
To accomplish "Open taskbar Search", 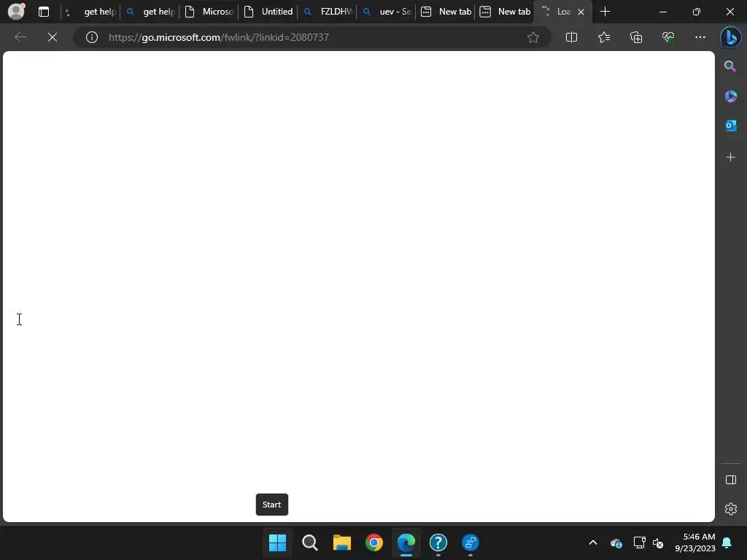I will tap(309, 542).
